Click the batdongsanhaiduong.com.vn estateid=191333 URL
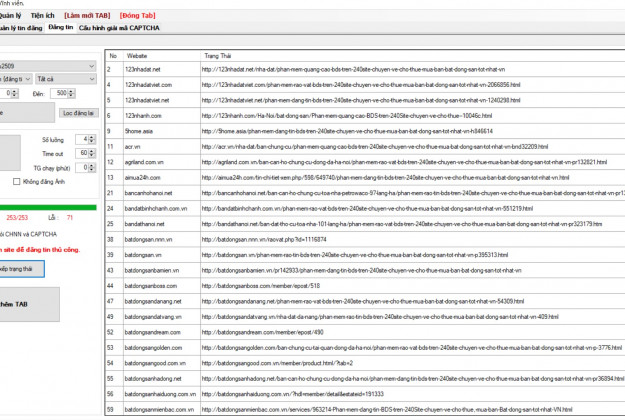This screenshot has height=420, width=625. click(x=293, y=394)
